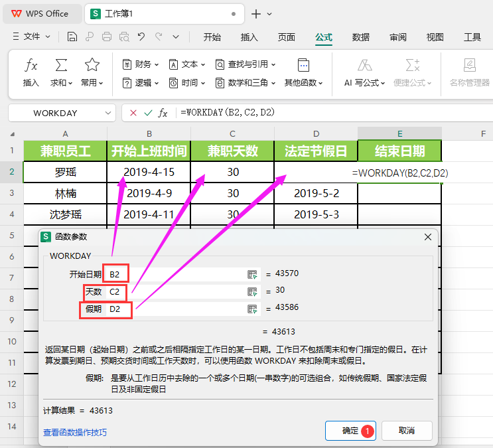Switch to the 工具 ribbon tab
This screenshot has height=448, width=493.
(x=472, y=37)
